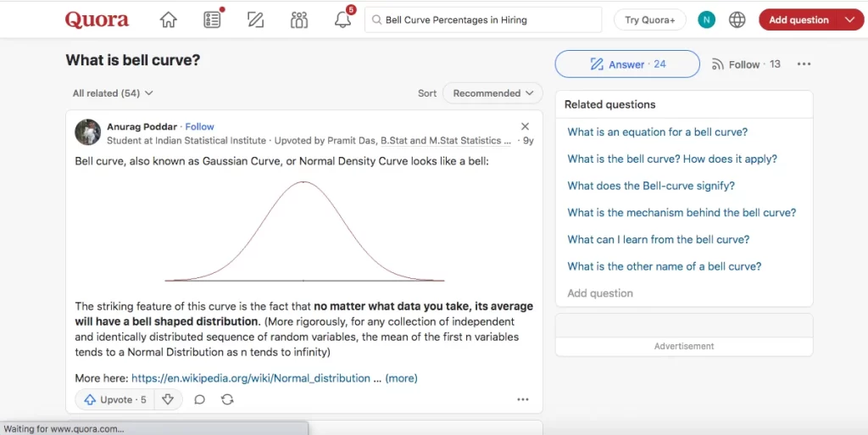The image size is (868, 435).
Task: Click 'Upvoted by Pramit Das' credential text
Action: pyautogui.click(x=325, y=141)
